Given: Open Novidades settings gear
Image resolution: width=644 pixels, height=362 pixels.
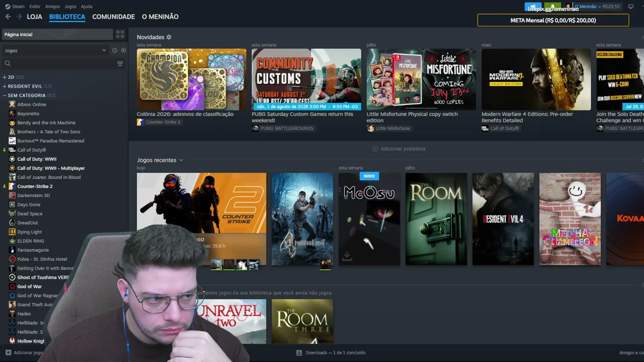Looking at the screenshot, I should coord(169,37).
